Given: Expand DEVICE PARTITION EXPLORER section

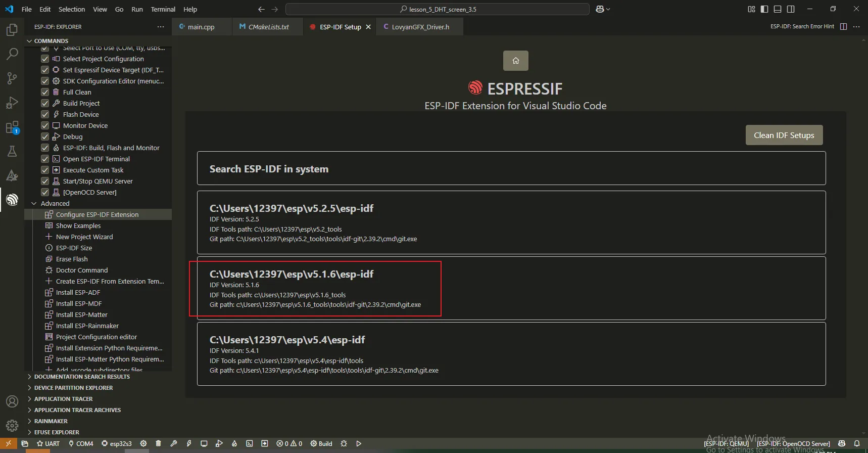Looking at the screenshot, I should pyautogui.click(x=98, y=388).
